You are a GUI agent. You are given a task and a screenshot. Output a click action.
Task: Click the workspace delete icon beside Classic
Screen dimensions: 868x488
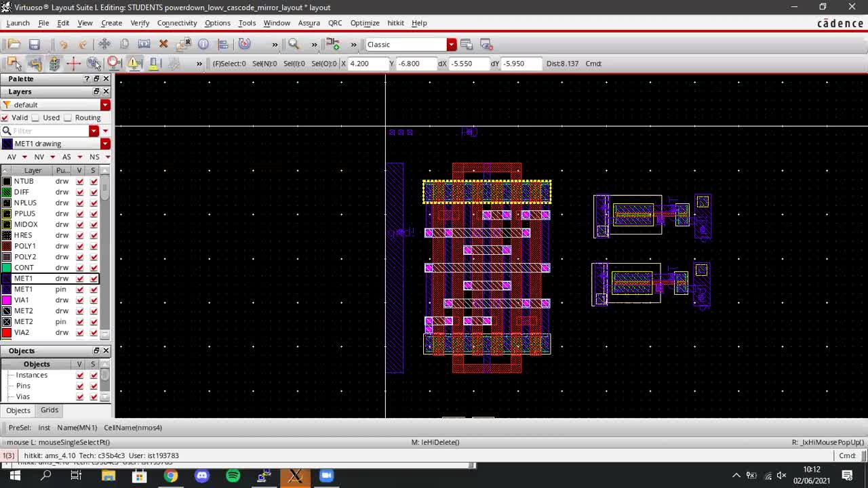click(x=486, y=44)
